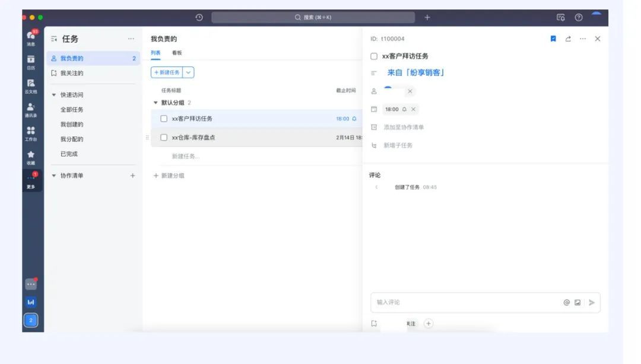Open 我分配的 under quick access
Screen dimensions: 641x364
pyautogui.click(x=72, y=139)
